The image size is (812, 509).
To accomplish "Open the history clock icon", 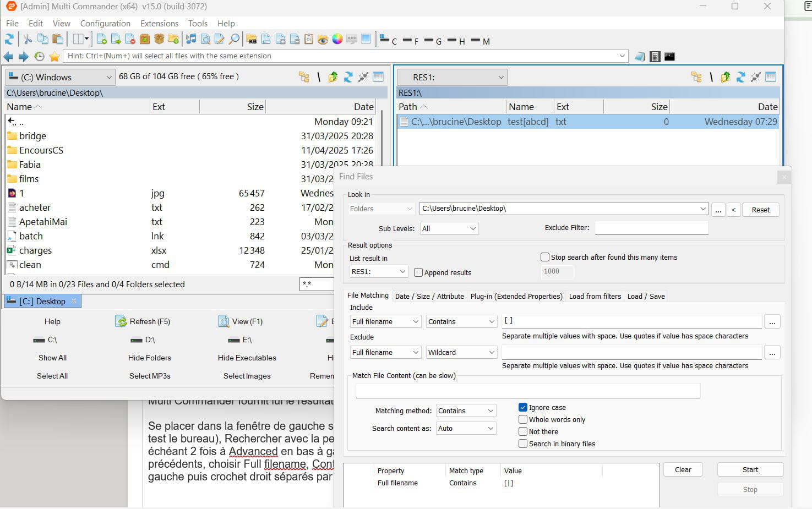I will pyautogui.click(x=39, y=56).
